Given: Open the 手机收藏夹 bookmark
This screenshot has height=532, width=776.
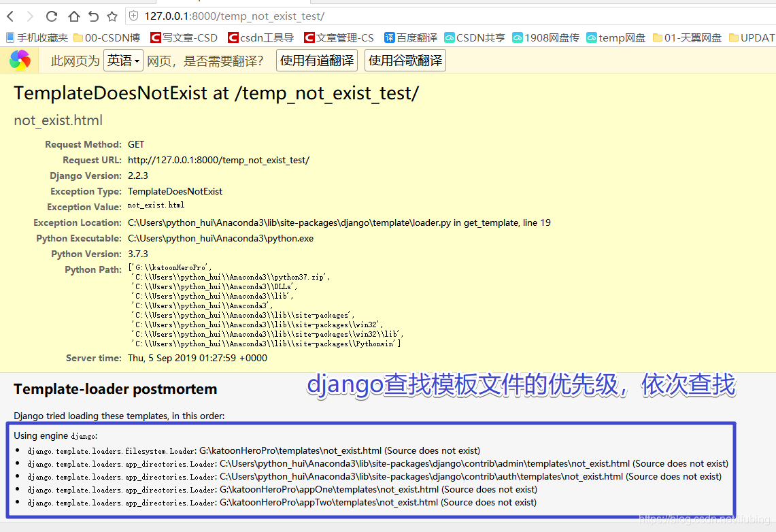Looking at the screenshot, I should [x=37, y=37].
